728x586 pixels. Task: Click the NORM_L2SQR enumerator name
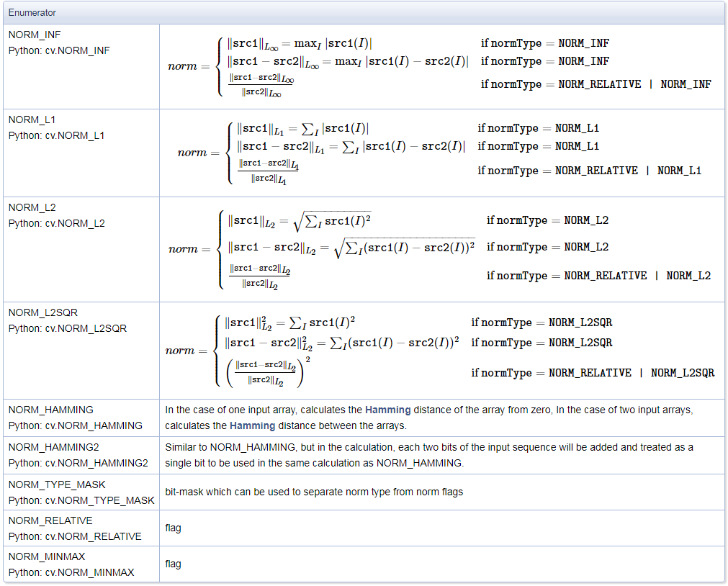point(42,312)
